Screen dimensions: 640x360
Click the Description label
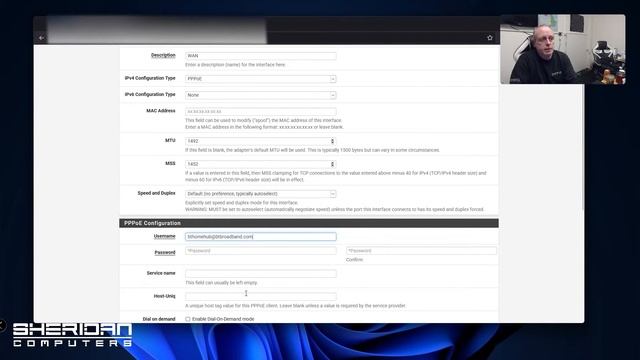(163, 55)
